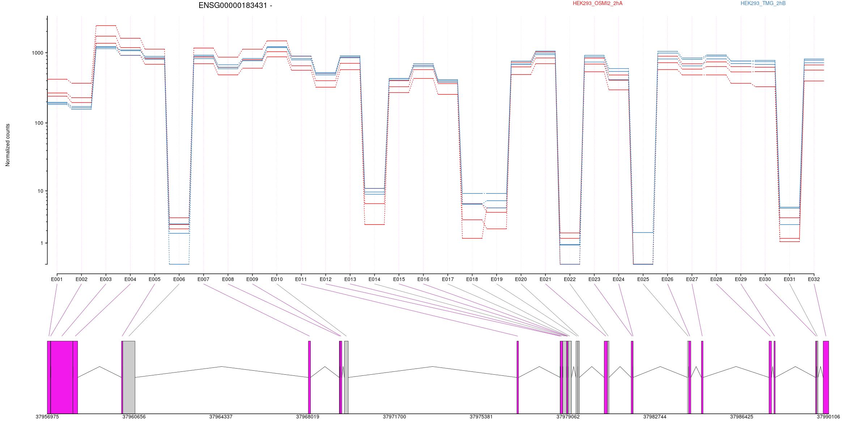
Task: Click the E006 exon label
Action: click(179, 279)
